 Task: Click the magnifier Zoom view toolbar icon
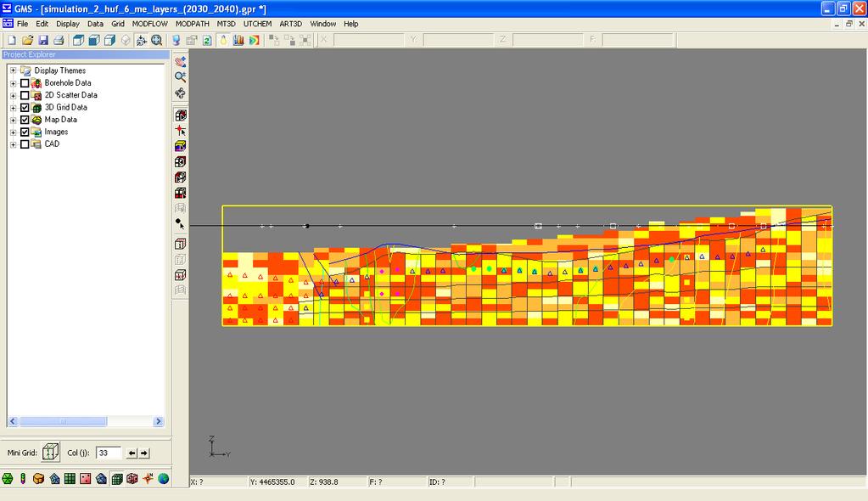pyautogui.click(x=157, y=40)
